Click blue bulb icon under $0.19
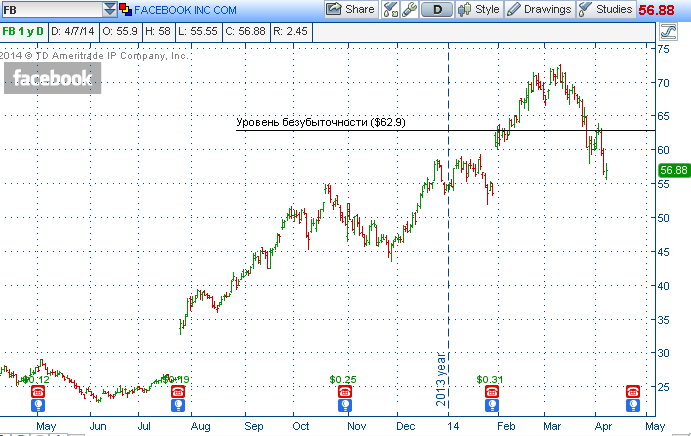The width and height of the screenshot is (691, 436). pyautogui.click(x=178, y=405)
